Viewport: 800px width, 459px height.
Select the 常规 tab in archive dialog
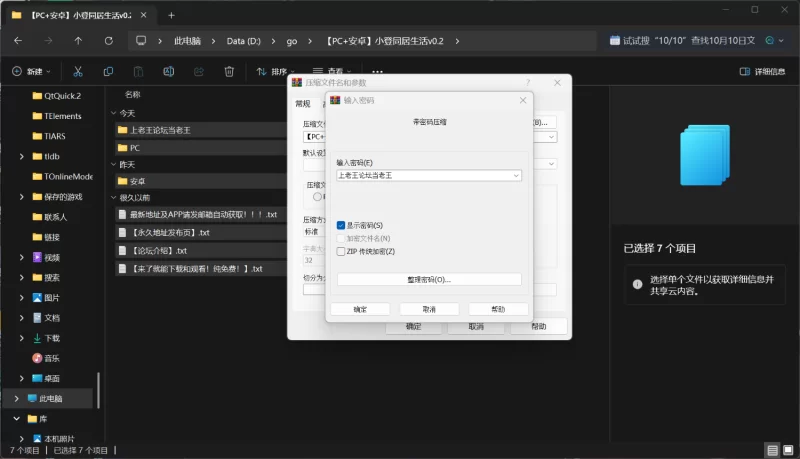coord(303,104)
